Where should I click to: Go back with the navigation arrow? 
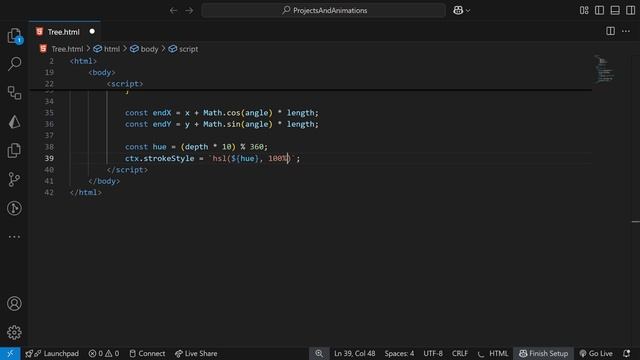point(173,11)
